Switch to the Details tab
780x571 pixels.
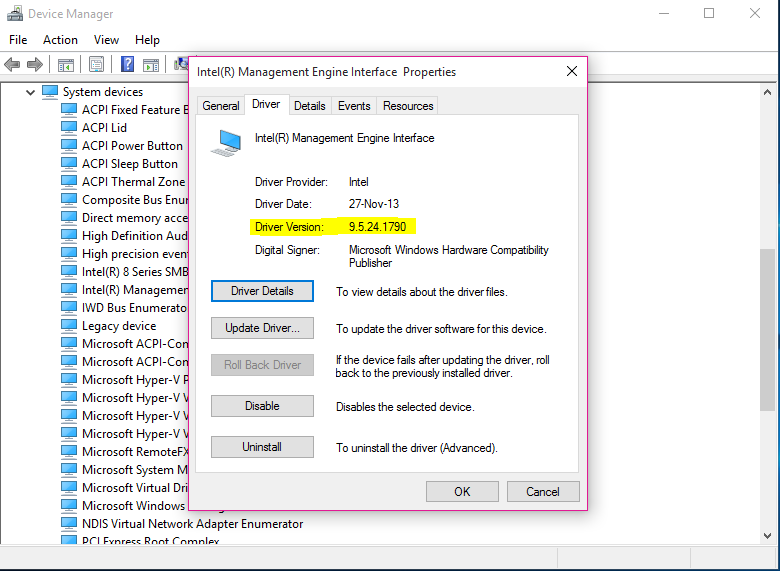pyautogui.click(x=309, y=106)
